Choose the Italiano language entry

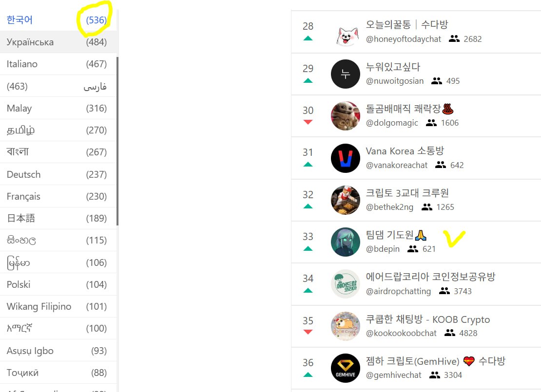tap(58, 64)
